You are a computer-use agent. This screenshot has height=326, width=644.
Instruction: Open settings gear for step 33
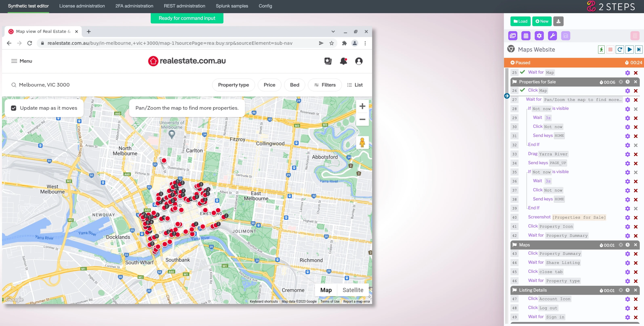click(x=627, y=154)
